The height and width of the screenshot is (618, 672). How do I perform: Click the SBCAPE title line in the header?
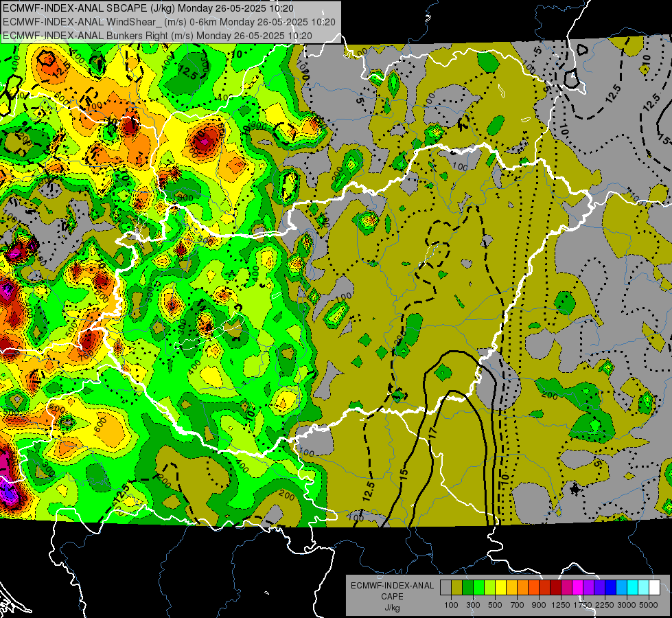point(148,8)
